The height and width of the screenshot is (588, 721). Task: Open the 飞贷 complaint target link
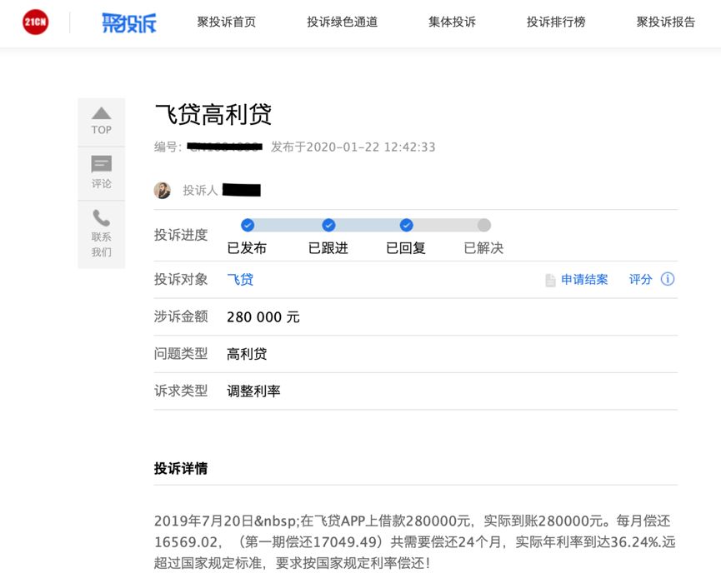[x=240, y=279]
